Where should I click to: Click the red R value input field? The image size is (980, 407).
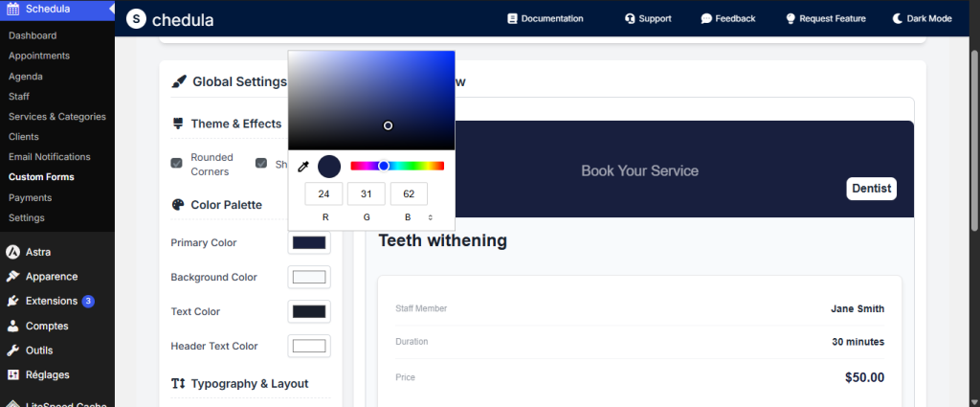[x=323, y=194]
